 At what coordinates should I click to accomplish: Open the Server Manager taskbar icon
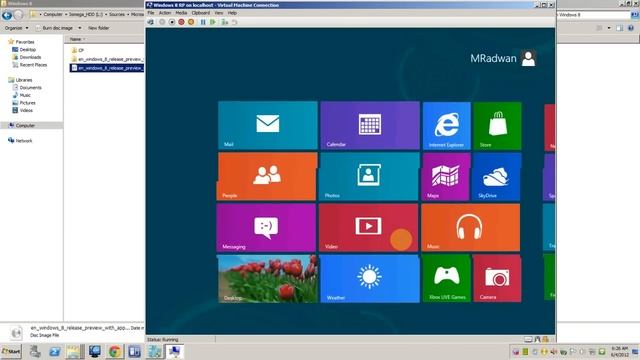tap(35, 351)
